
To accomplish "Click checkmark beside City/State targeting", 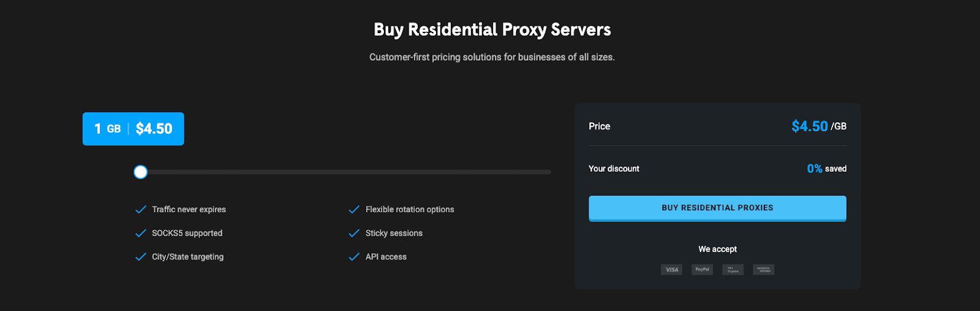I will point(140,257).
